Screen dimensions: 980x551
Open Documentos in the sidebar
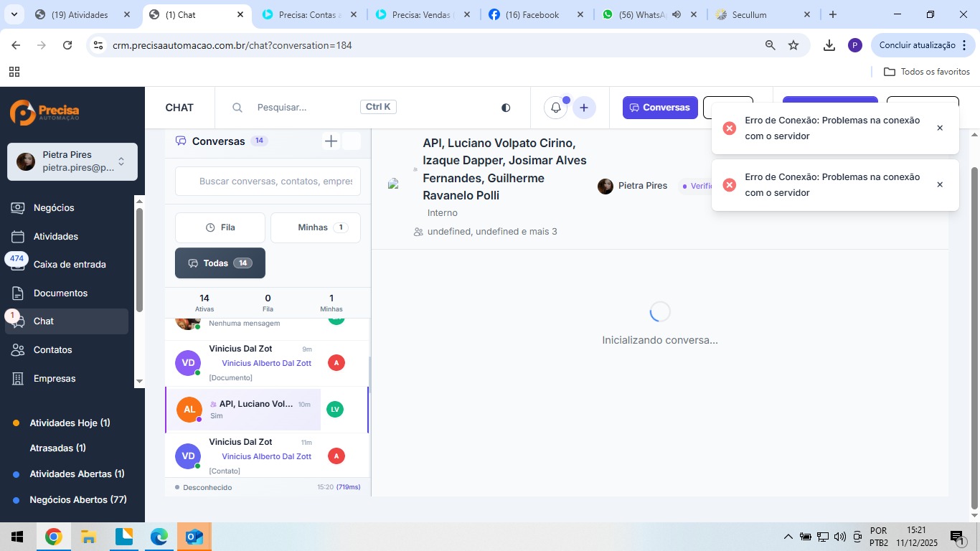pyautogui.click(x=60, y=293)
